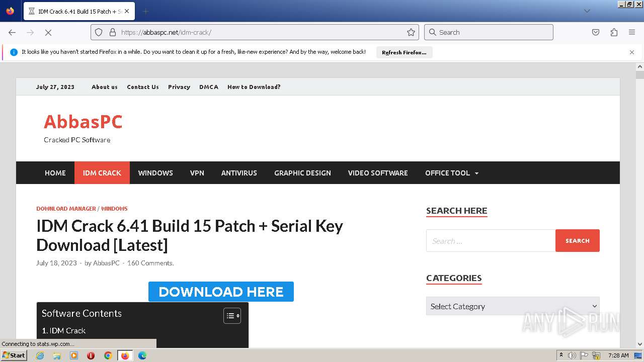Click the red SEARCH button
This screenshot has height=362, width=644.
click(578, 241)
